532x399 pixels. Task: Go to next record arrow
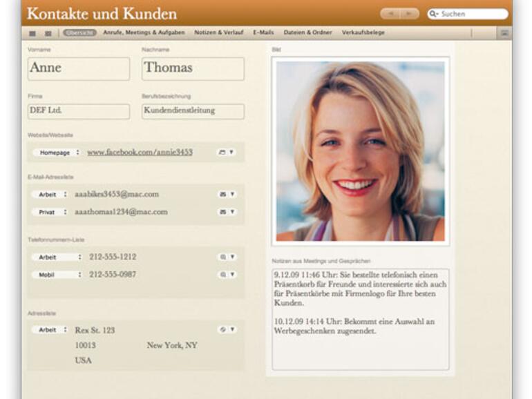(x=409, y=14)
